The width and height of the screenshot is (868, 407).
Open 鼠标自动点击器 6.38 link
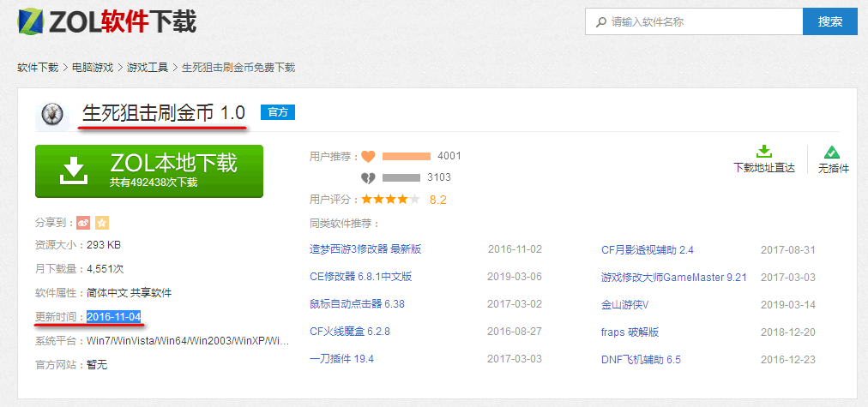357,303
